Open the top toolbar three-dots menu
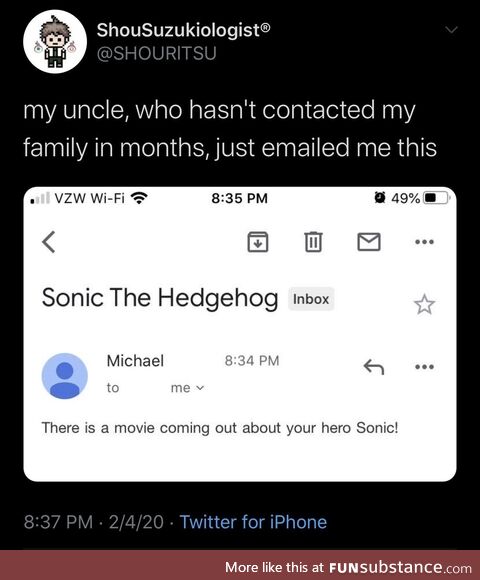Image resolution: width=480 pixels, height=580 pixels. coord(424,242)
